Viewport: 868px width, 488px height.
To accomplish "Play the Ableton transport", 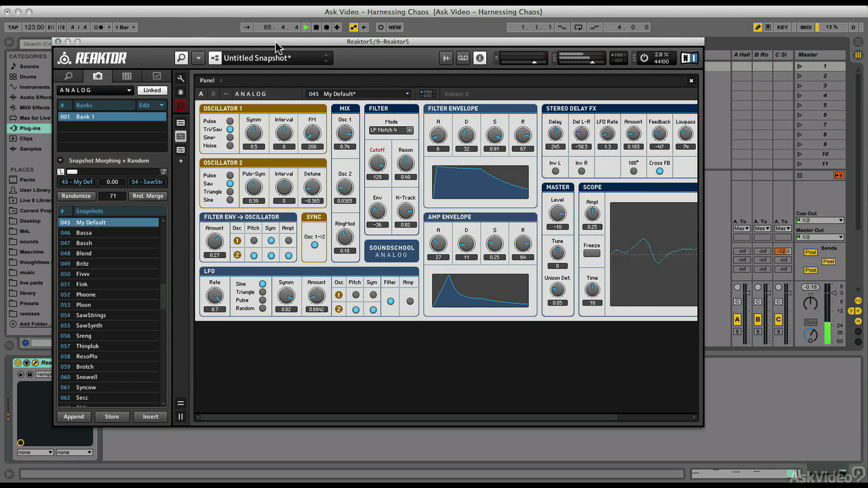I will pos(306,27).
